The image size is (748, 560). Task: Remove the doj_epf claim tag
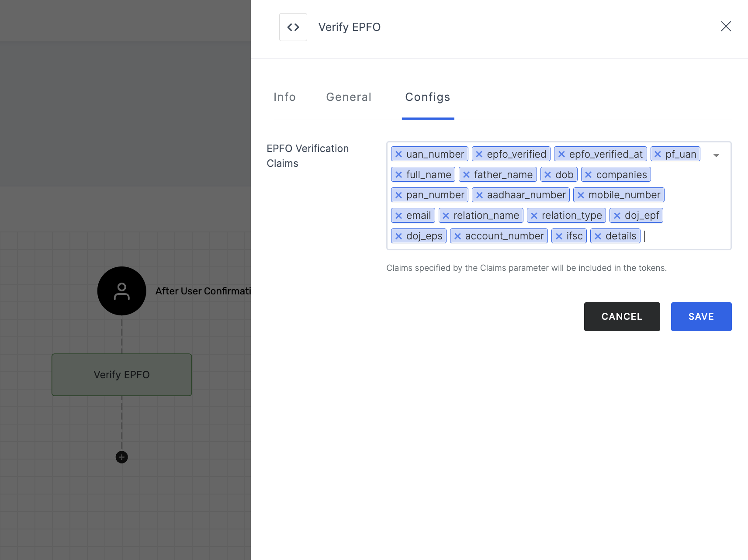617,216
